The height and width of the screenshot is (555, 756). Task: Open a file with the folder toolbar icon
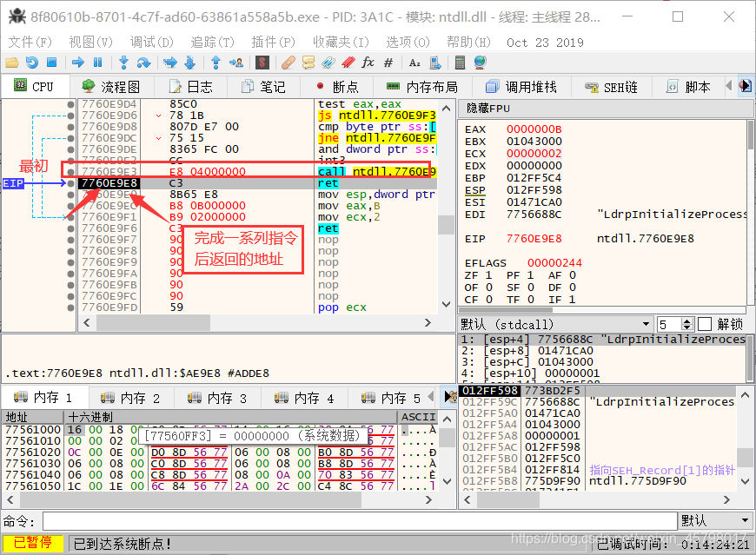click(11, 63)
